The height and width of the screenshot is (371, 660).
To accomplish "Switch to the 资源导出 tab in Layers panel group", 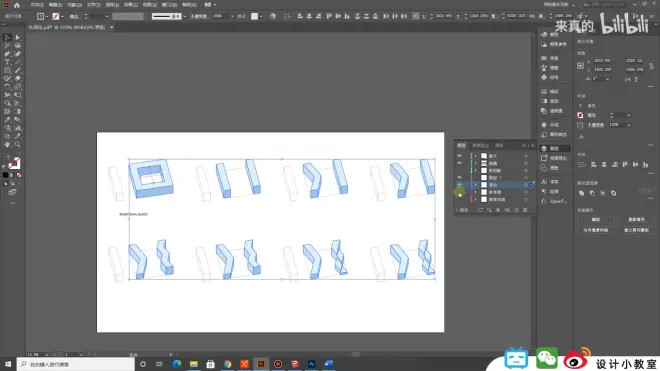I will point(480,146).
